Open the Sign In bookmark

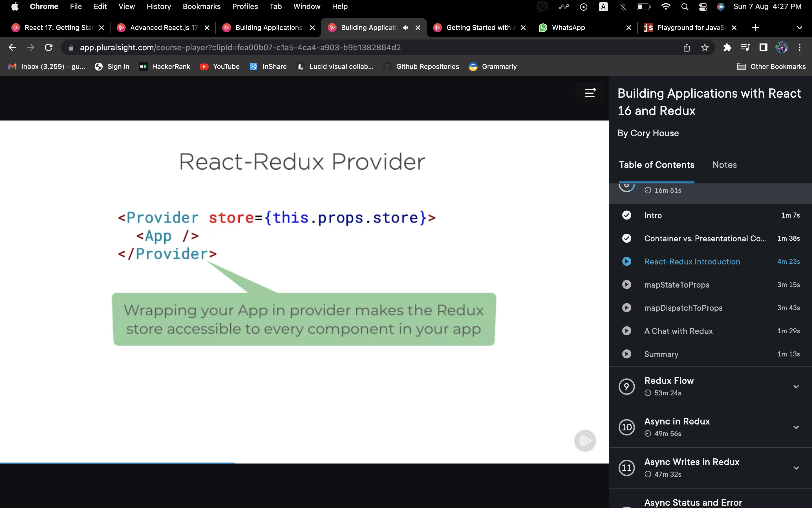point(112,67)
